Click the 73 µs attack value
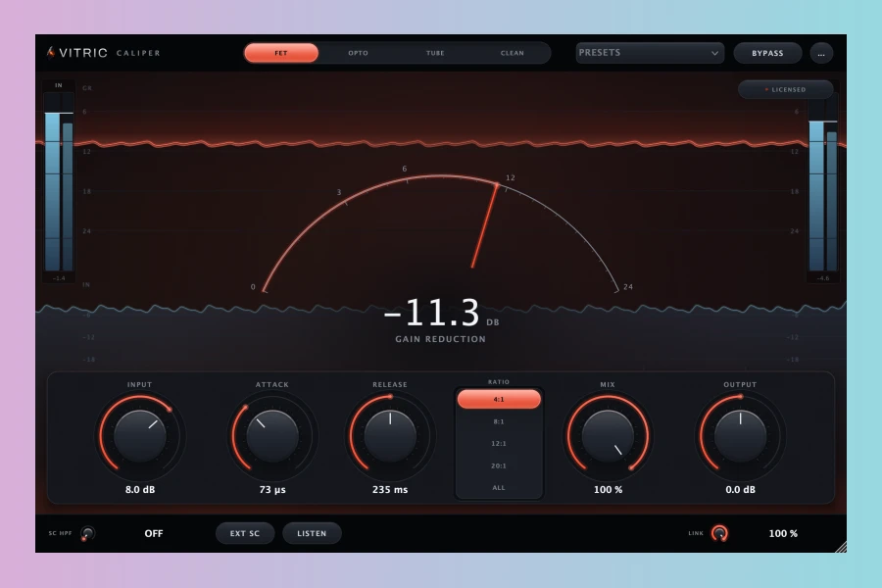 pos(272,490)
